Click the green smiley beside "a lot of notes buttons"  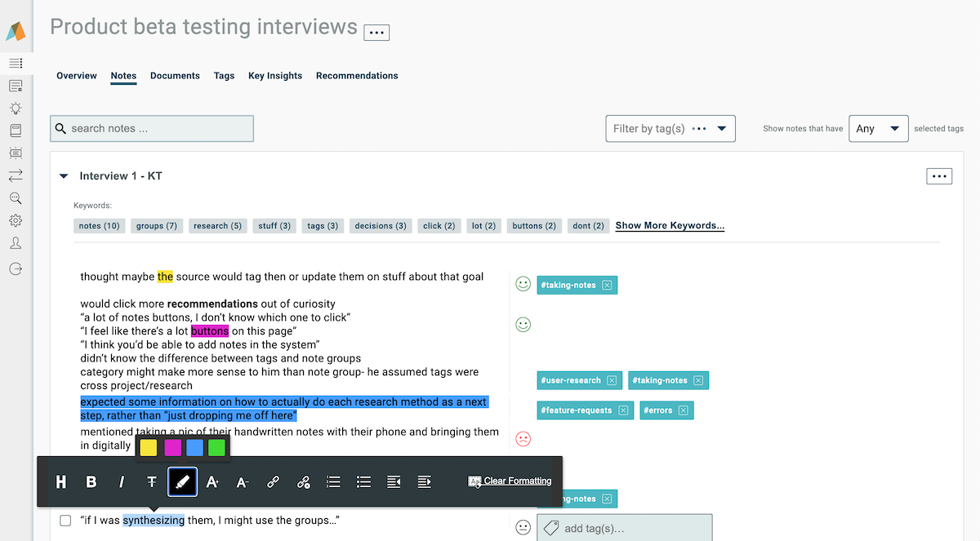pos(523,325)
